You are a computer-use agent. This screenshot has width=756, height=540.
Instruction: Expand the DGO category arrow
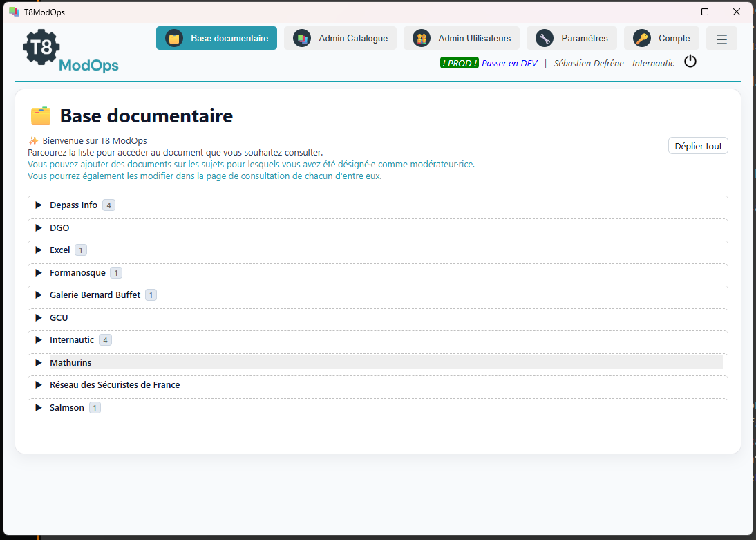[39, 227]
